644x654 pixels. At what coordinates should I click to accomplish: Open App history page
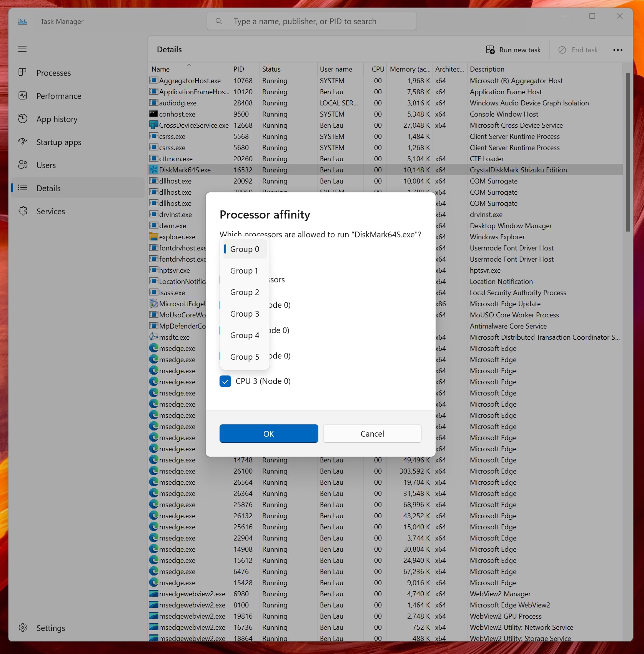[78, 119]
